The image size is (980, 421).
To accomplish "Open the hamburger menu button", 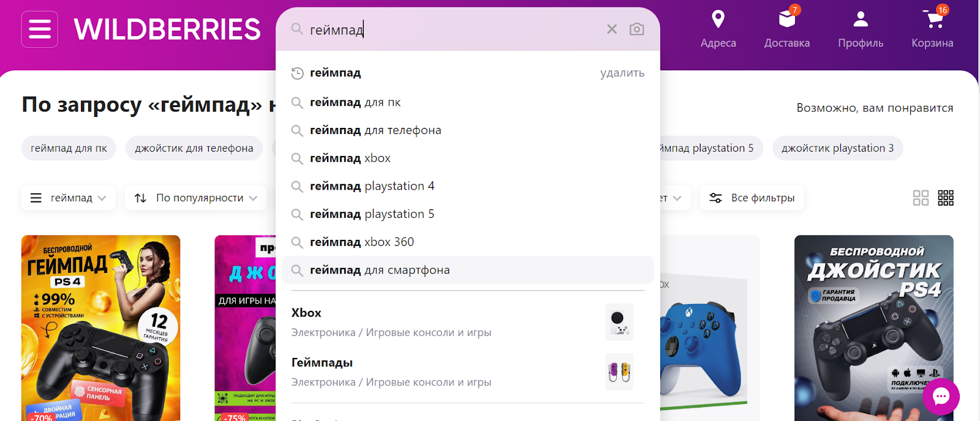I will [x=40, y=29].
